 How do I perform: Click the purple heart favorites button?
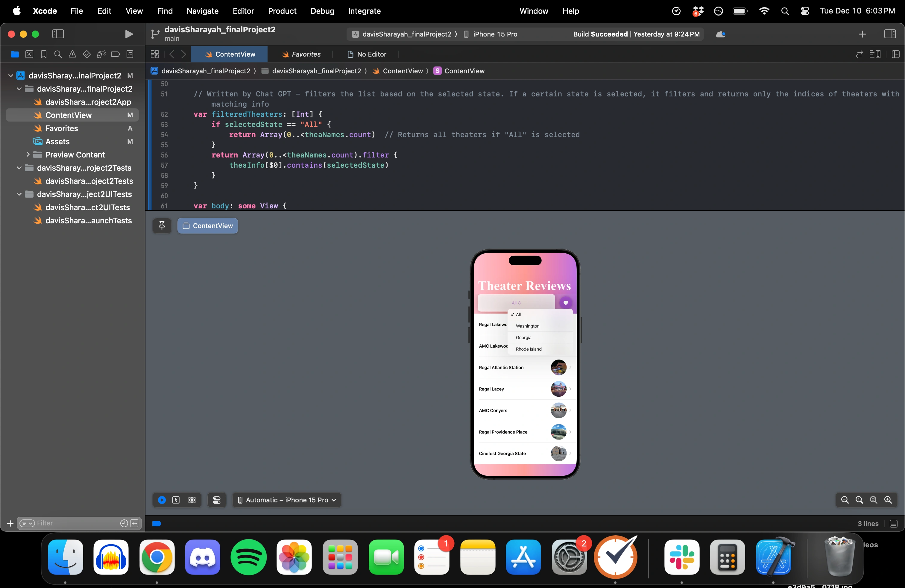pos(565,303)
